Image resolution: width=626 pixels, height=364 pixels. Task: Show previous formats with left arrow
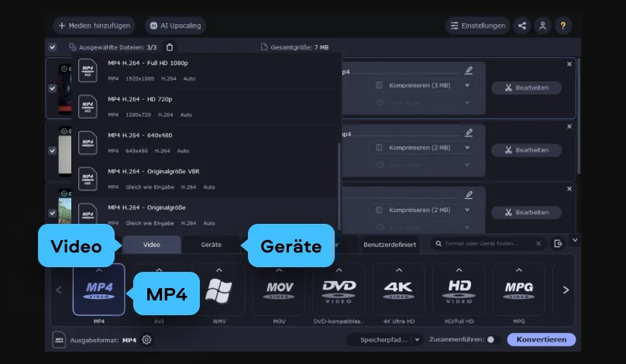[x=59, y=290]
